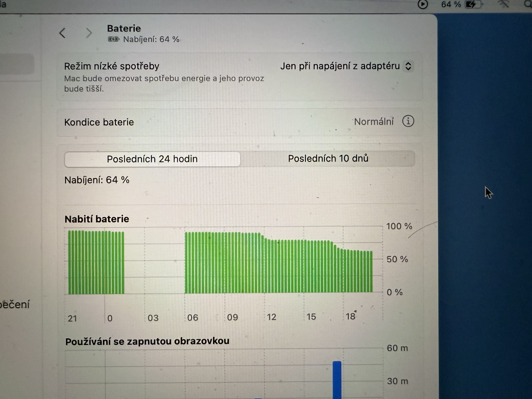Select Posledních 24 hodin tab
532x399 pixels.
pyautogui.click(x=152, y=159)
